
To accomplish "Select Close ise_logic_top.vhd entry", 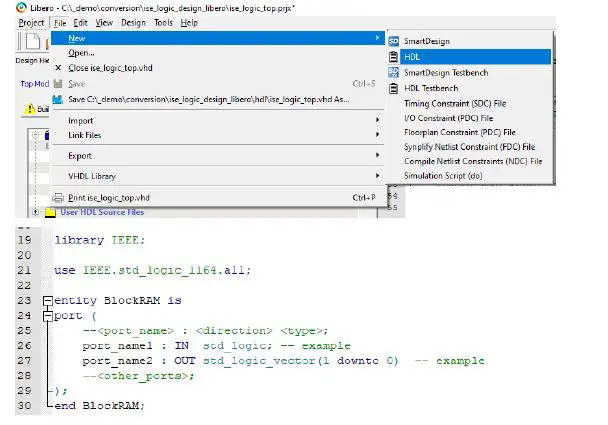I will coord(218,68).
